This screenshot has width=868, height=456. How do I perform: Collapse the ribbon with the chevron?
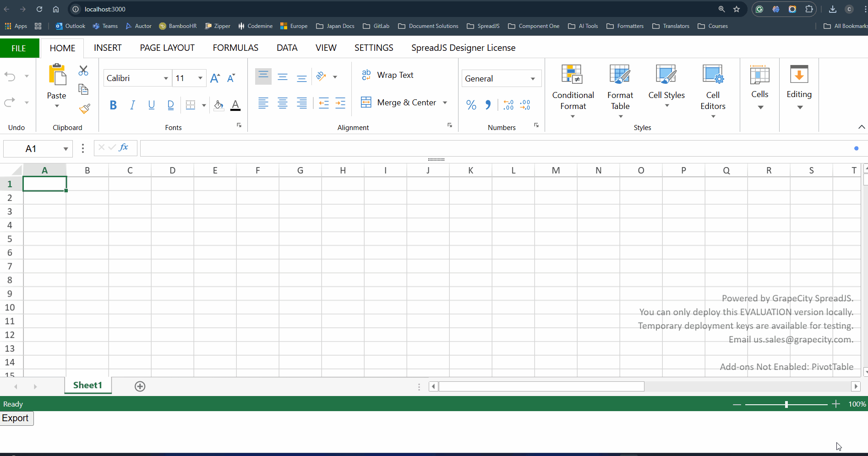coord(862,127)
